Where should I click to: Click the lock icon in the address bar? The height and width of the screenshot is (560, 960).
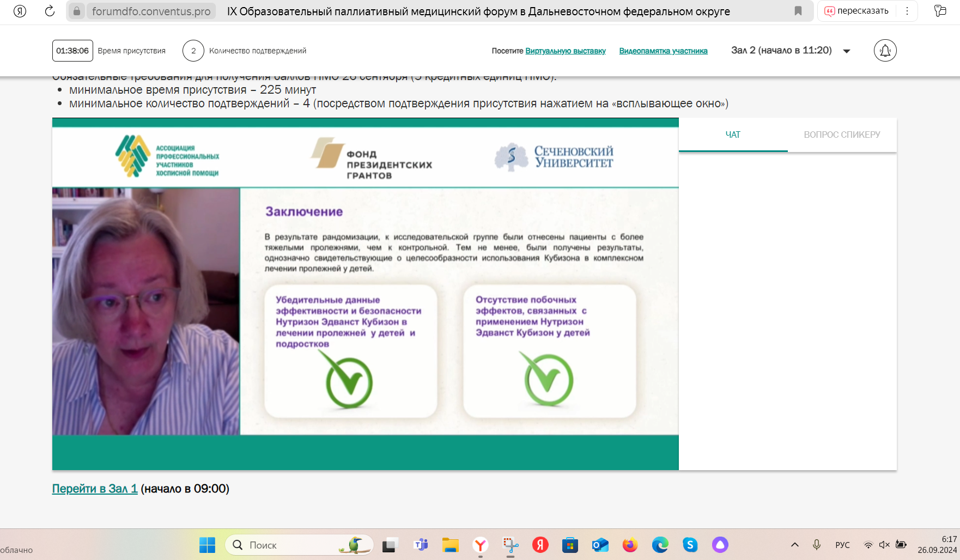point(77,11)
